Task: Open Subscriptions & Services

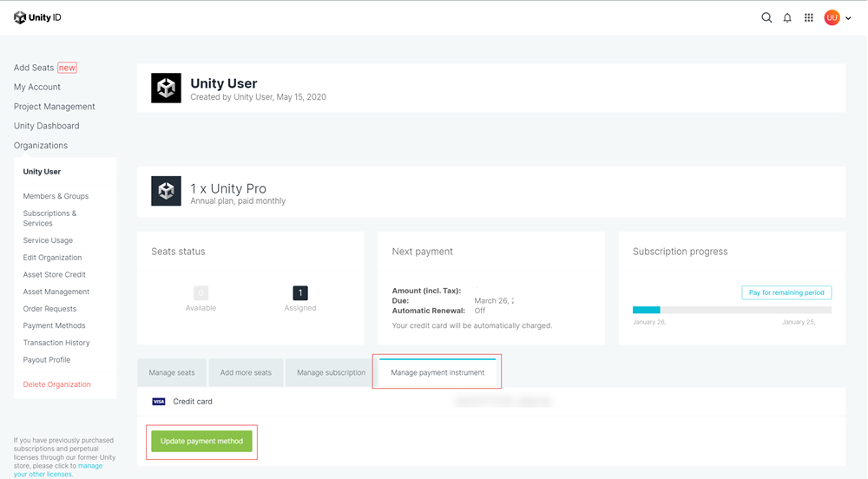Action: tap(49, 218)
